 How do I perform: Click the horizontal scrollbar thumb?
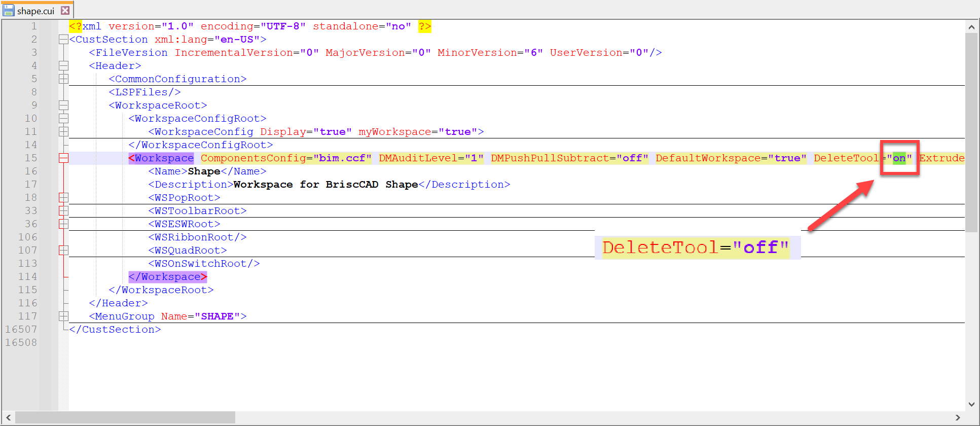coord(125,417)
